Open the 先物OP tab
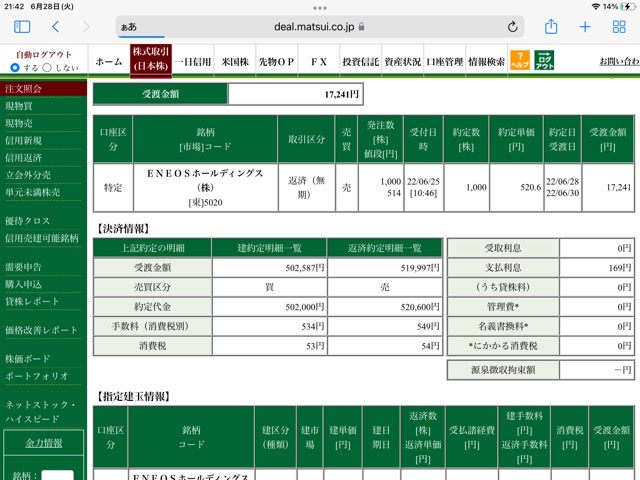The width and height of the screenshot is (640, 480). coord(276,62)
